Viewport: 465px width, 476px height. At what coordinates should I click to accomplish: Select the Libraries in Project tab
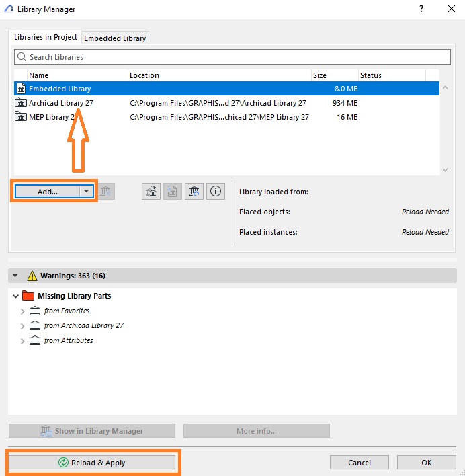[46, 37]
